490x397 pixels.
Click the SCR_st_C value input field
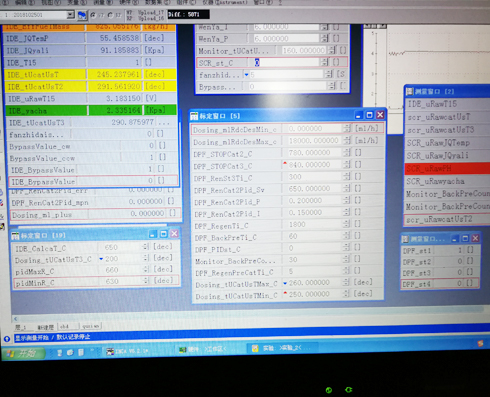tap(284, 63)
